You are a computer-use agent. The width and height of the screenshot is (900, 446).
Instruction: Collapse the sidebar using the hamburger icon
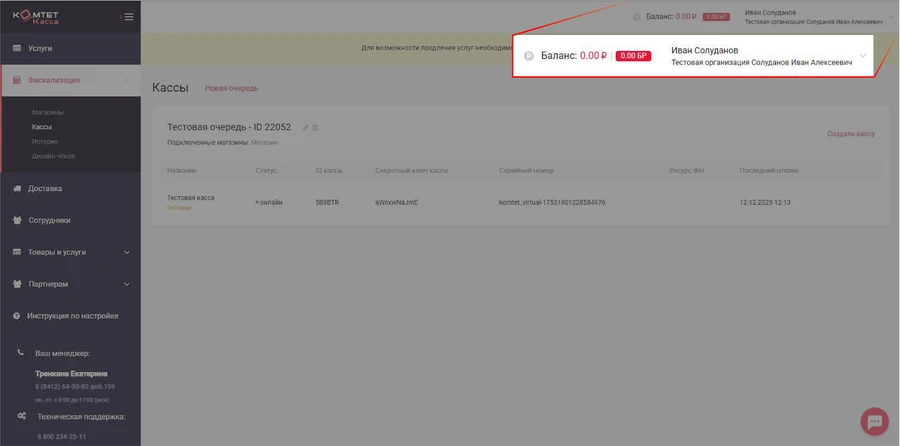click(x=127, y=16)
